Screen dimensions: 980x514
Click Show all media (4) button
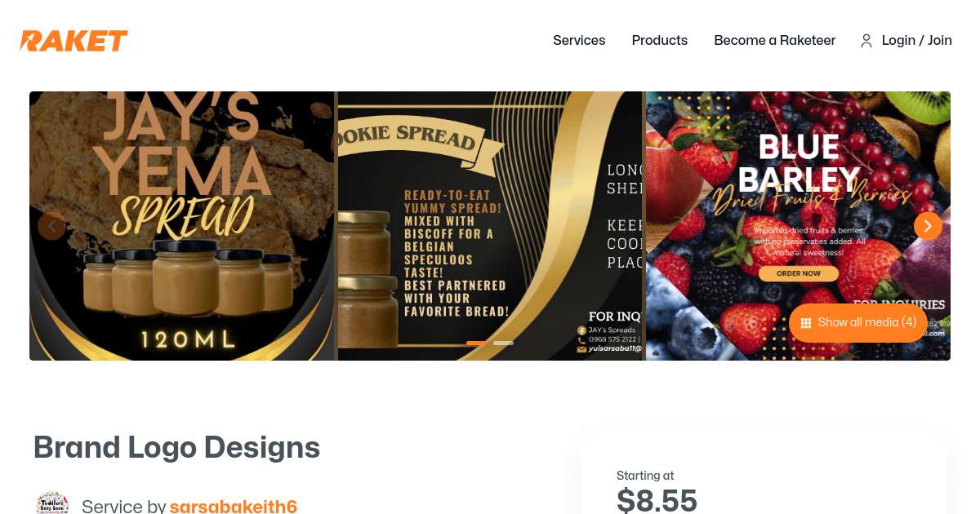(x=858, y=323)
